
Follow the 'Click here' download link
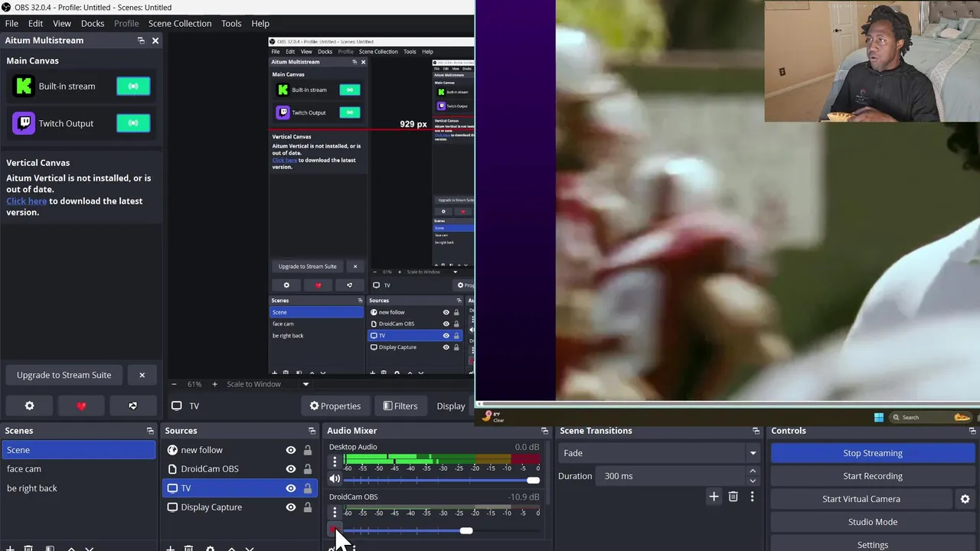coord(27,201)
